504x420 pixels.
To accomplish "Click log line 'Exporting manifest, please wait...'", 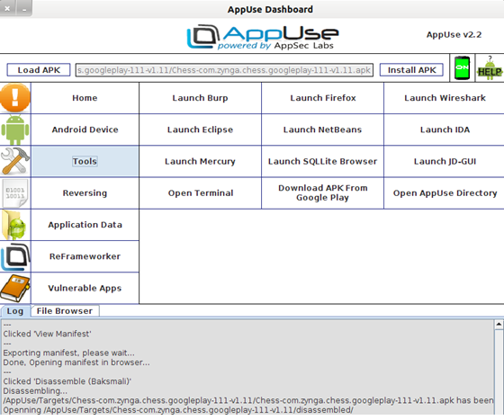I will point(68,353).
